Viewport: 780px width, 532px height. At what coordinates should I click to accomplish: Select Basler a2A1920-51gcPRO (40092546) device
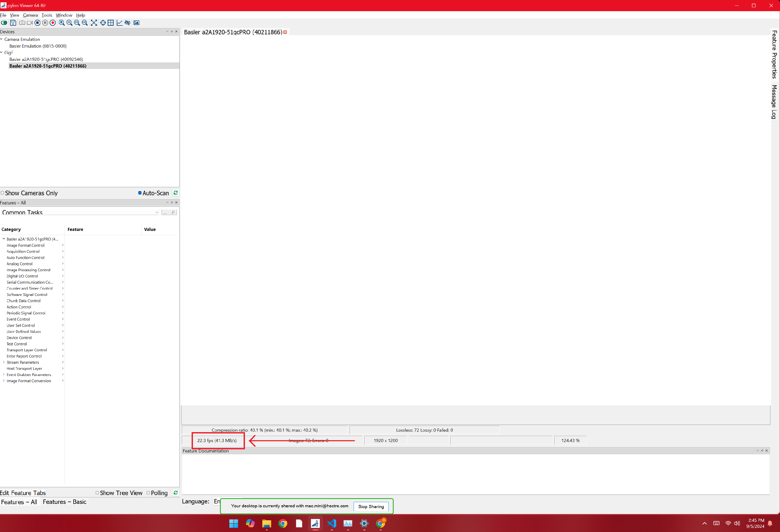point(46,59)
